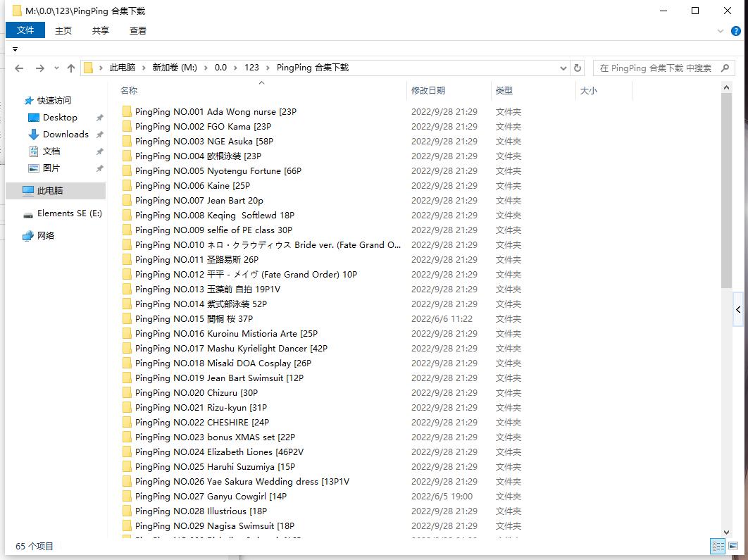Go back to the previous folder
Screen dimensions: 748x560
coord(19,68)
